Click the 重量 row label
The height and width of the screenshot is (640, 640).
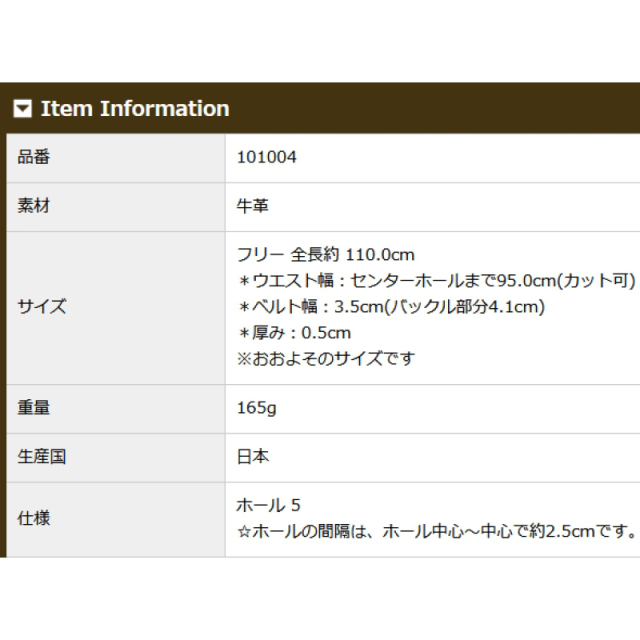tap(34, 408)
